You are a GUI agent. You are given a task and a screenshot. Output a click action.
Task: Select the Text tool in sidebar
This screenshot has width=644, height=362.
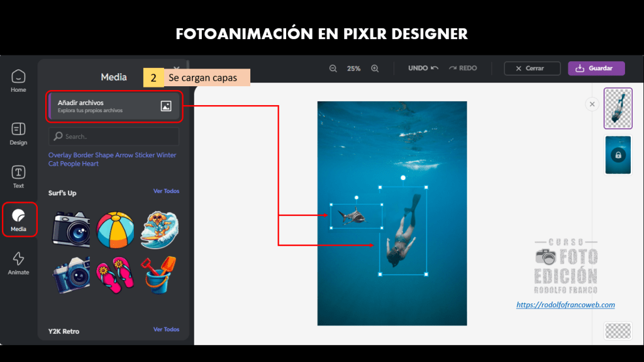[x=18, y=177]
